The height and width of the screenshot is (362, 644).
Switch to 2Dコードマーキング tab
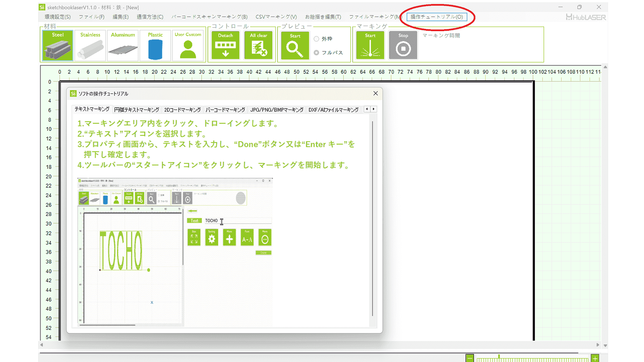coord(182,110)
